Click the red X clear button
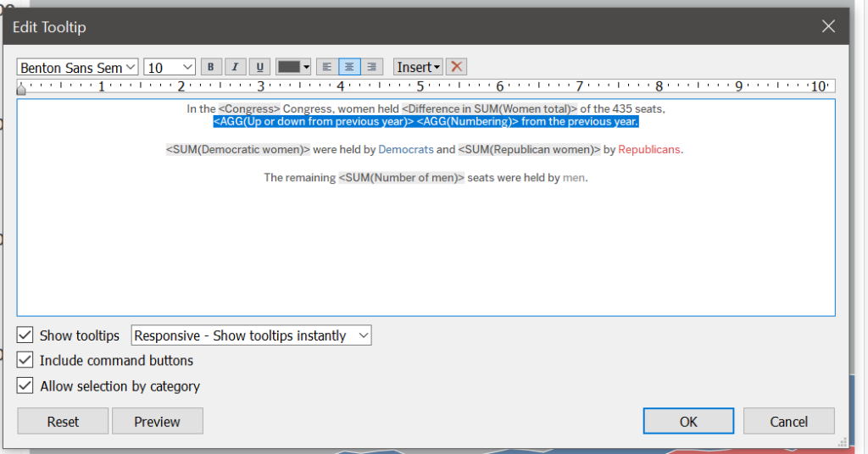The image size is (868, 454). [457, 67]
